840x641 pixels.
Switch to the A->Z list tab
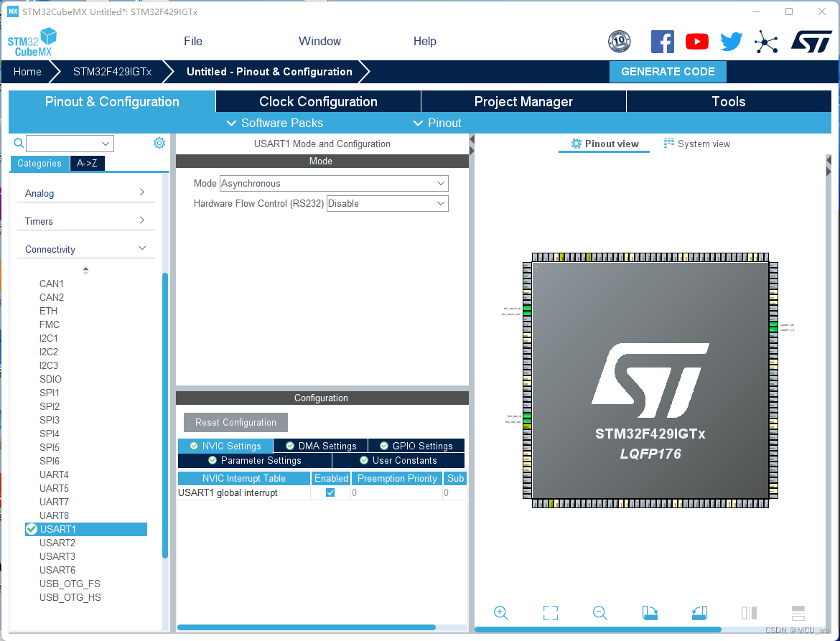tap(87, 164)
